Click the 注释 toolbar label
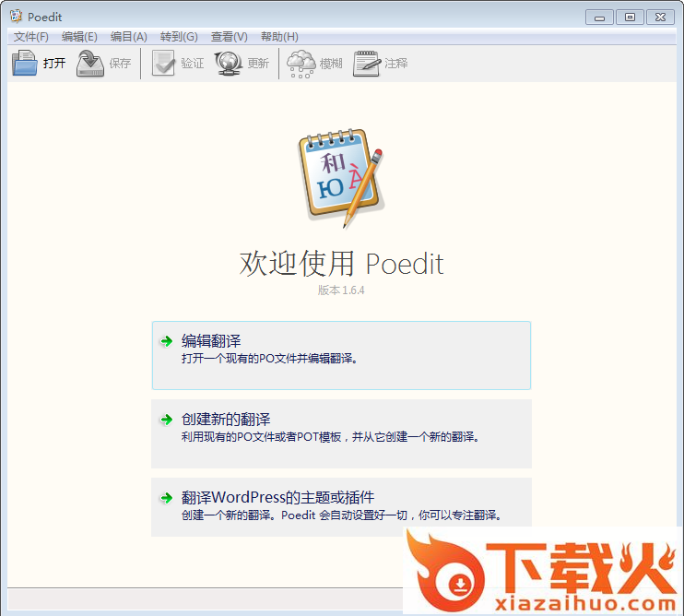This screenshot has height=616, width=684. click(x=396, y=64)
